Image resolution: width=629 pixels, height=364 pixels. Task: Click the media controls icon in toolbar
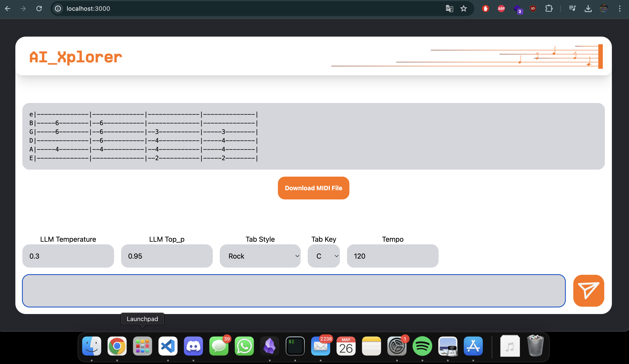[x=572, y=8]
